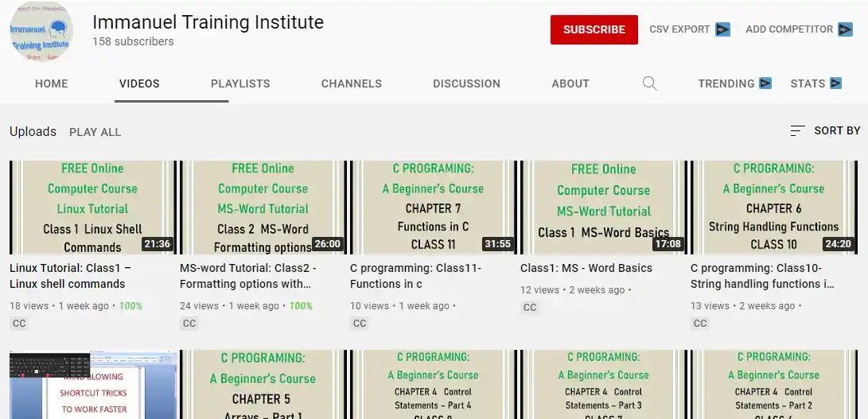Click the CSV EXPORT button label

tap(679, 29)
